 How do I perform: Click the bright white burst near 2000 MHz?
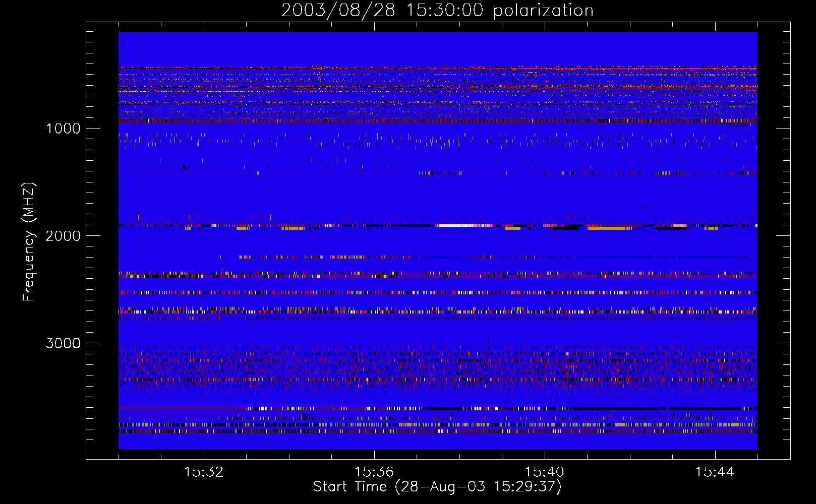pos(464,226)
